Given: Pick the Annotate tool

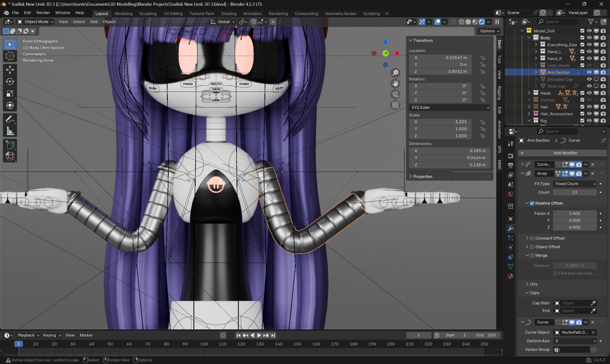Looking at the screenshot, I should (10, 119).
